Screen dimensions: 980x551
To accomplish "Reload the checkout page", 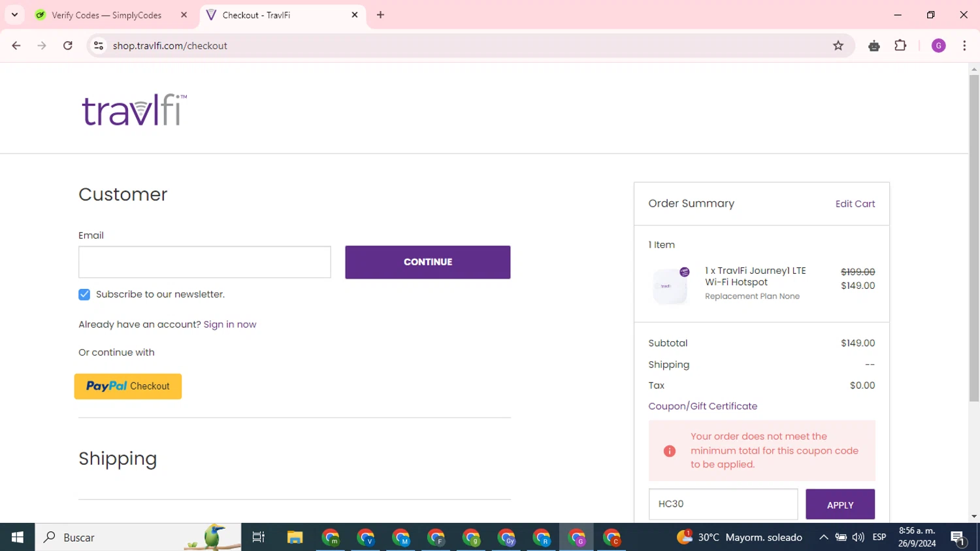I will click(68, 46).
